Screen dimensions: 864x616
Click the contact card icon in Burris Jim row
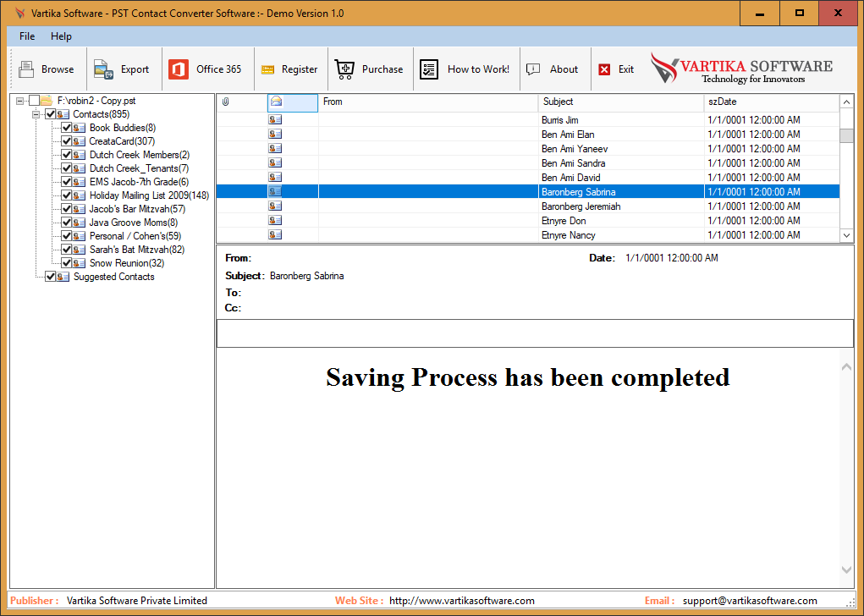(x=275, y=119)
